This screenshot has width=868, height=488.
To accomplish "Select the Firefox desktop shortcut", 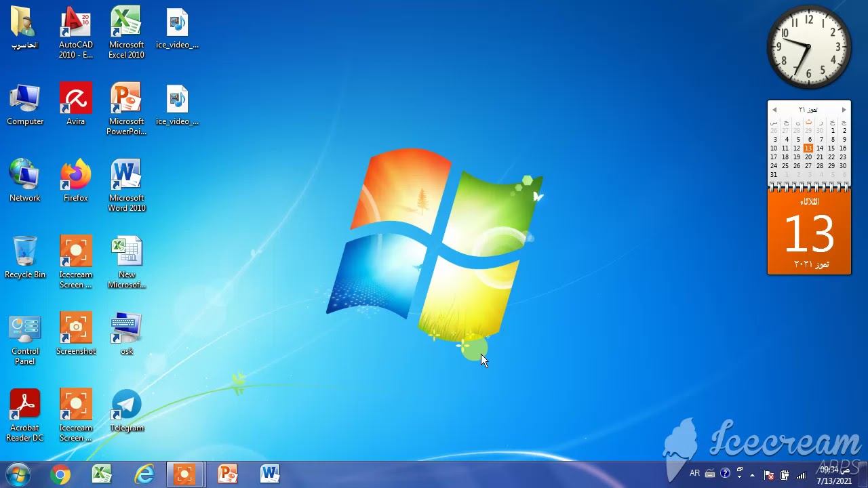I will 76,181.
